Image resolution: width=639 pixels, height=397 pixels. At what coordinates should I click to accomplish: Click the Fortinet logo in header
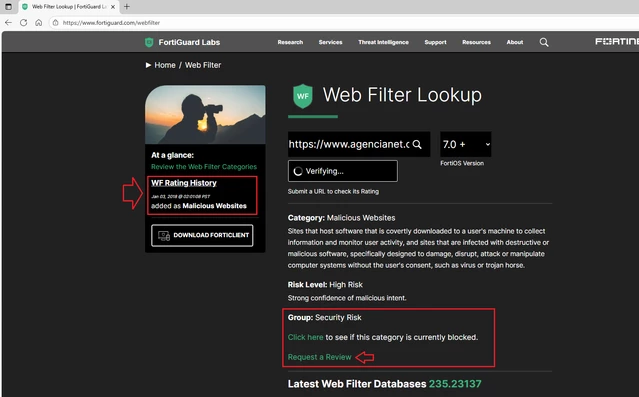coord(617,42)
